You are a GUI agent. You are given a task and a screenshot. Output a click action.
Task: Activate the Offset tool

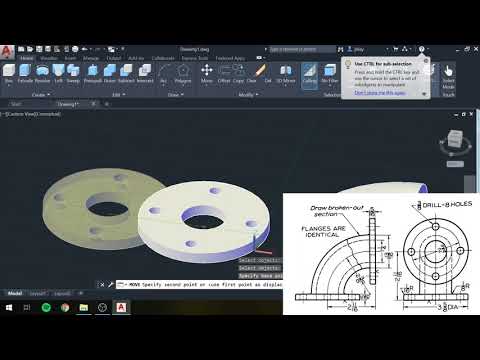point(224,73)
